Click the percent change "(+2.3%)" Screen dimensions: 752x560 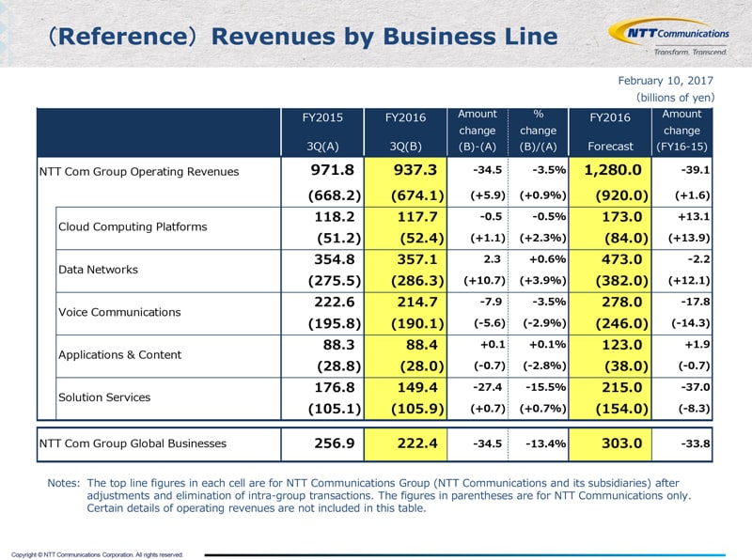[543, 238]
